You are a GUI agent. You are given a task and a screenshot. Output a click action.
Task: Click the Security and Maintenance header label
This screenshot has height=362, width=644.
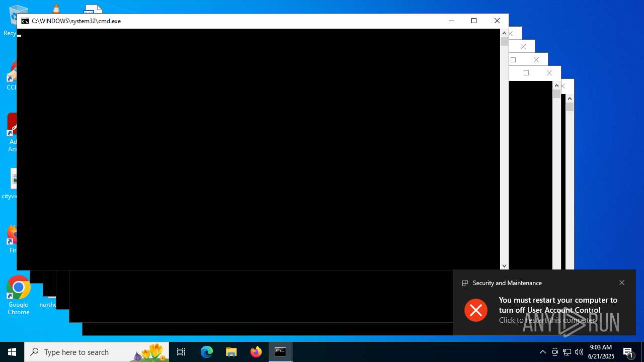(x=507, y=283)
